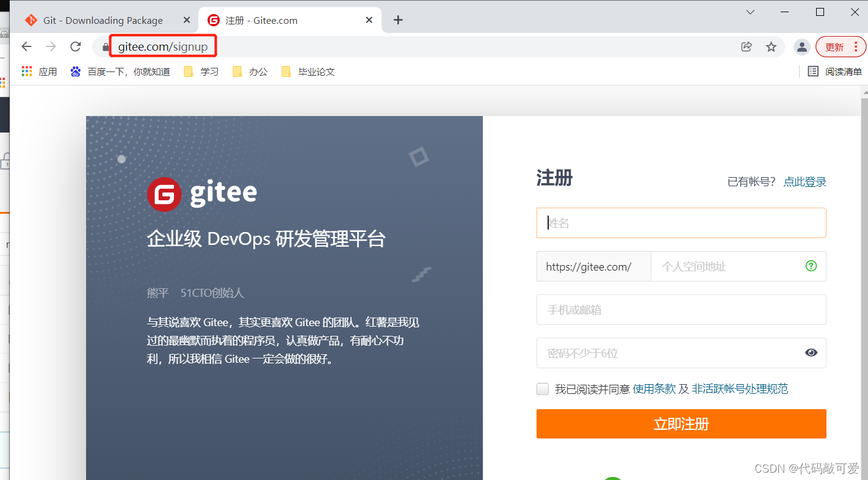Bookmark page with star icon
The height and width of the screenshot is (480, 868).
[771, 46]
